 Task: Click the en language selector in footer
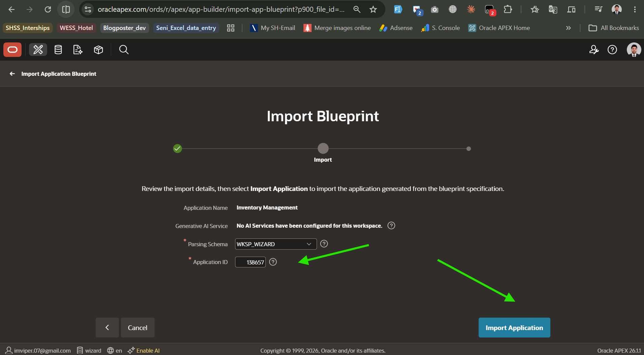115,351
